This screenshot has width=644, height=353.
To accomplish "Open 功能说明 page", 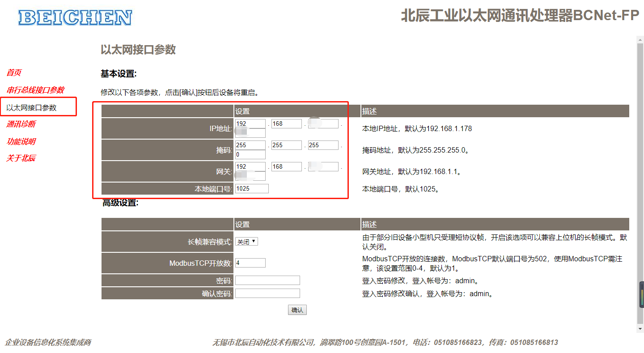I will coord(21,141).
